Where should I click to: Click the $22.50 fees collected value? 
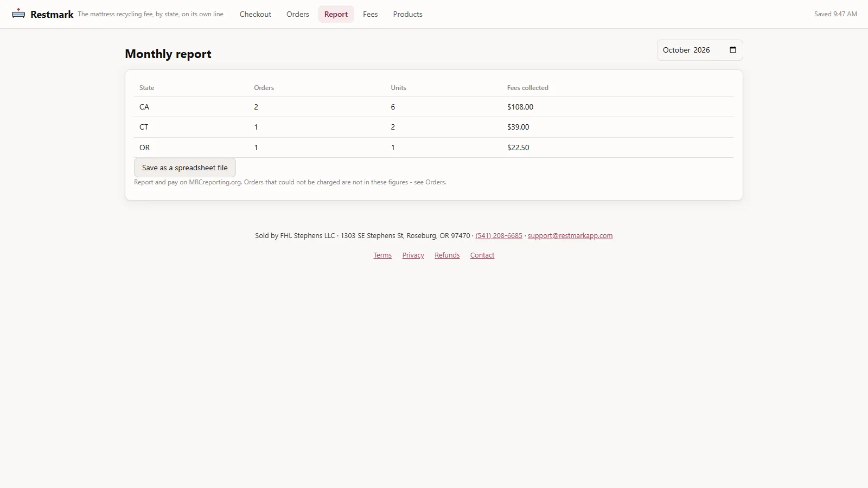[518, 147]
